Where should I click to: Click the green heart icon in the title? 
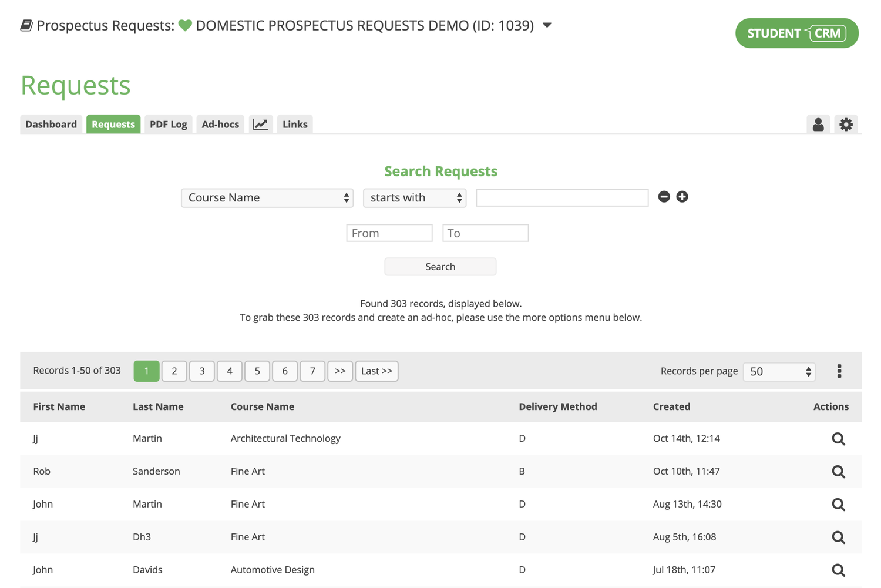point(184,25)
